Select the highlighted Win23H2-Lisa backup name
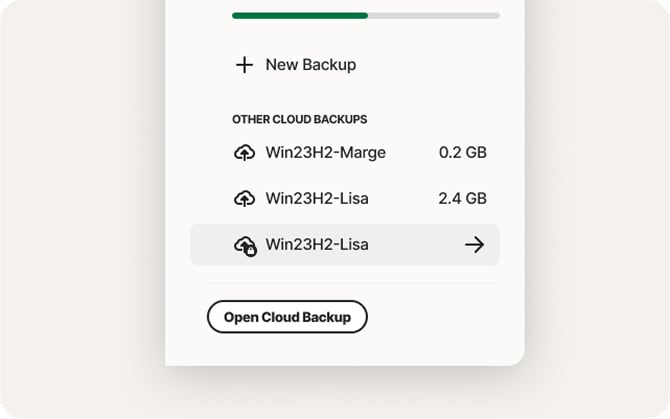 coord(316,245)
